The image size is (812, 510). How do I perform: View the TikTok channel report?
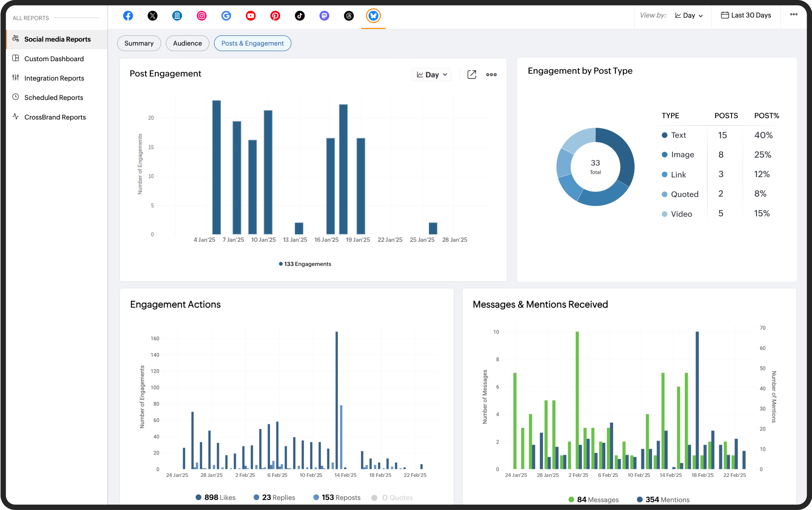tap(300, 15)
